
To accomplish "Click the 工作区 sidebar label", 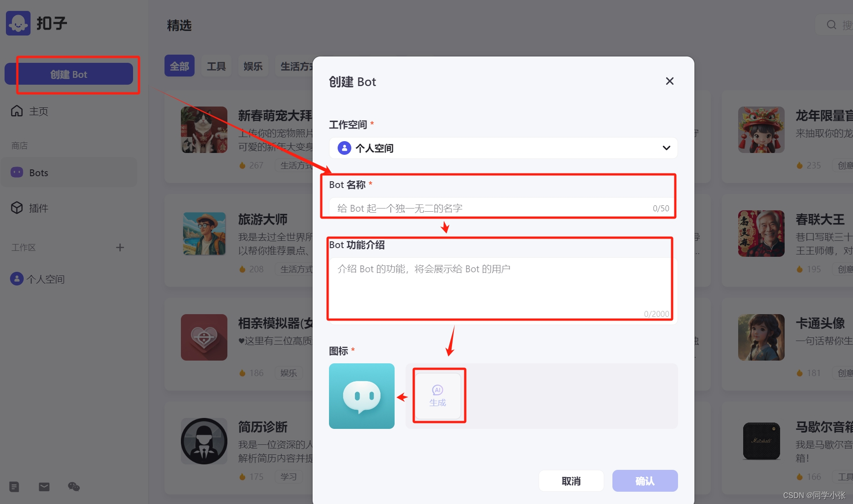I will pos(24,247).
